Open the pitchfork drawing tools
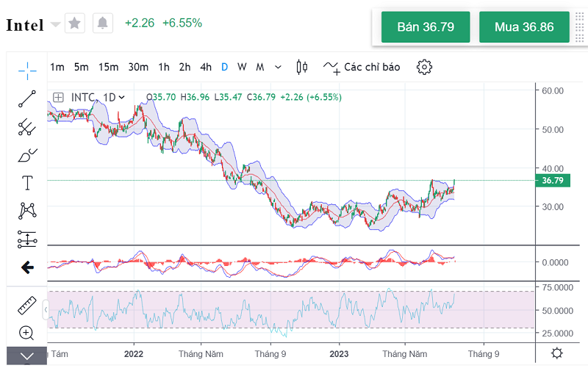 point(27,126)
